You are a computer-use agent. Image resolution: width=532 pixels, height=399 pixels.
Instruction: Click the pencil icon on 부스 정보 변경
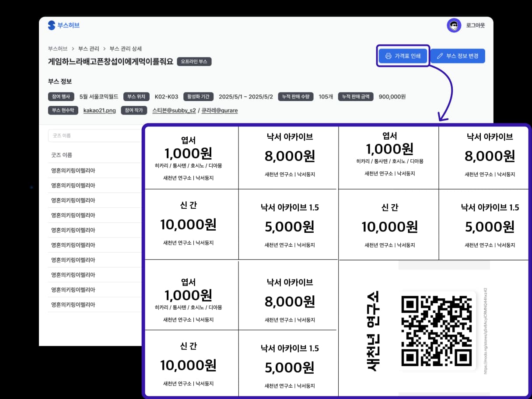click(x=439, y=56)
